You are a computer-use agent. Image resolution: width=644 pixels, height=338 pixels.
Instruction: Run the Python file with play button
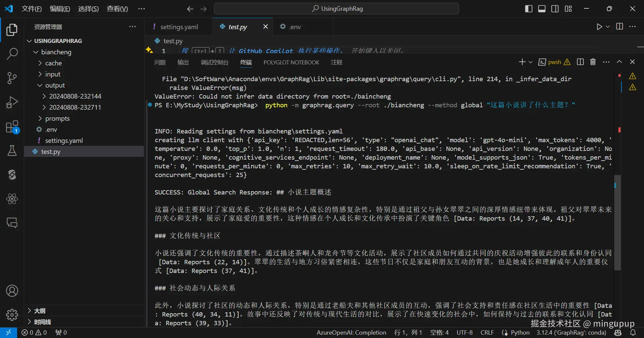(599, 26)
